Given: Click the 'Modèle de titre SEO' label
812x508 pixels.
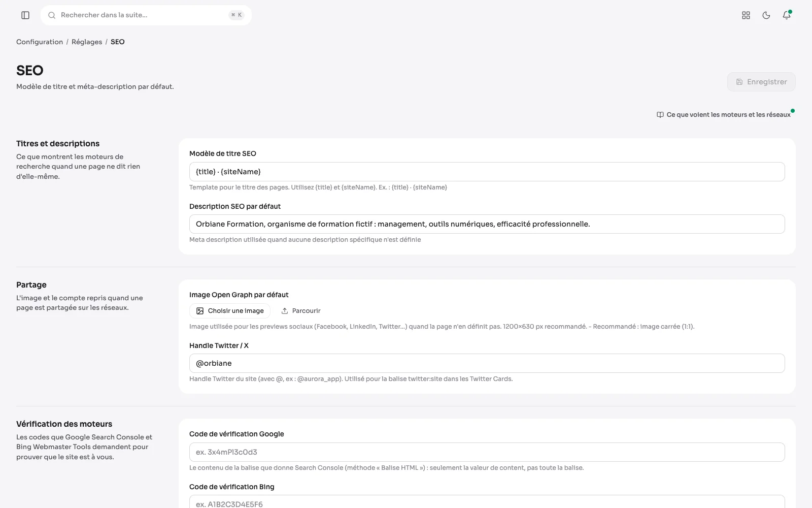Looking at the screenshot, I should [x=223, y=153].
